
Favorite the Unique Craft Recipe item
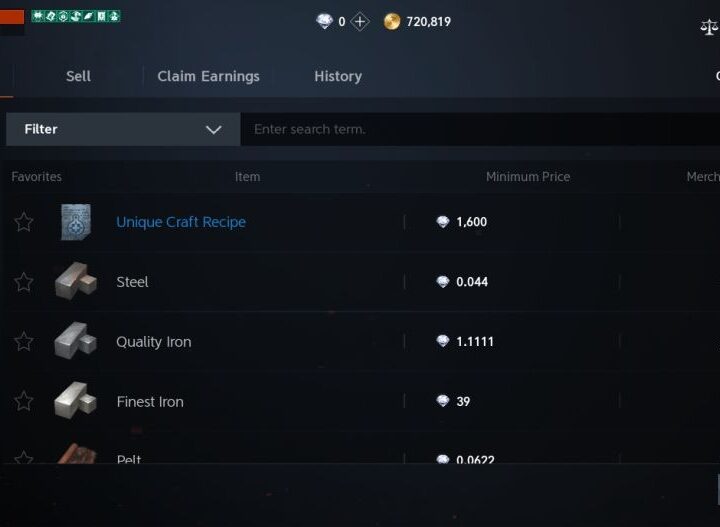point(24,222)
